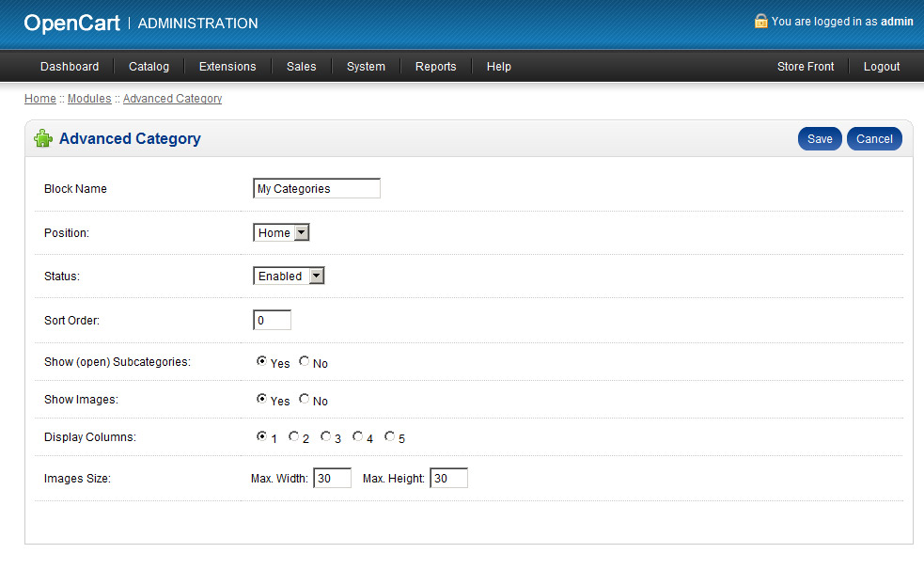Viewport: 924px width, 569px height.
Task: Click the lock icon beside login status
Action: 760,22
